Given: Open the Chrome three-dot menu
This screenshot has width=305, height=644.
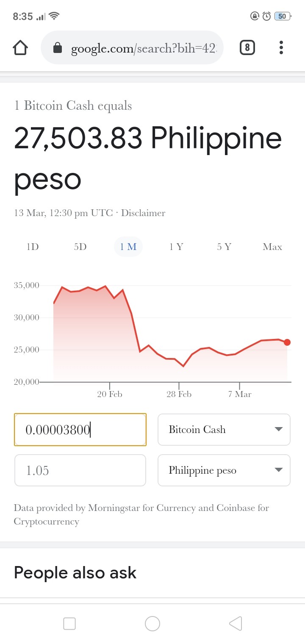Looking at the screenshot, I should 281,48.
